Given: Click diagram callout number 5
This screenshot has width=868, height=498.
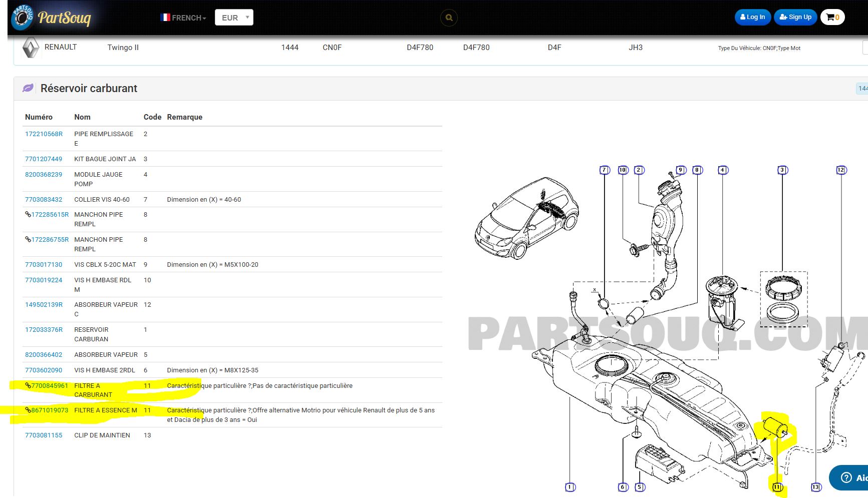Looking at the screenshot, I should (x=640, y=487).
